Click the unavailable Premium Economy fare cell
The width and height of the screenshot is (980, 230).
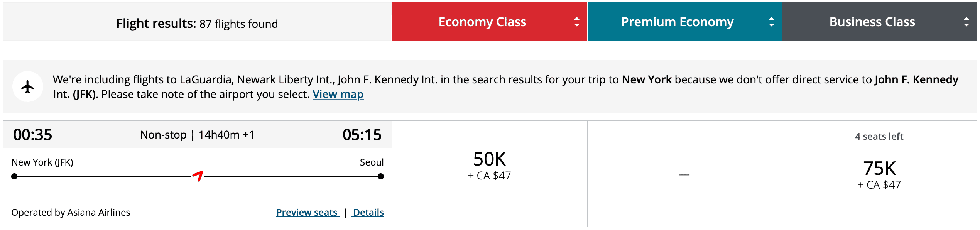point(684,174)
